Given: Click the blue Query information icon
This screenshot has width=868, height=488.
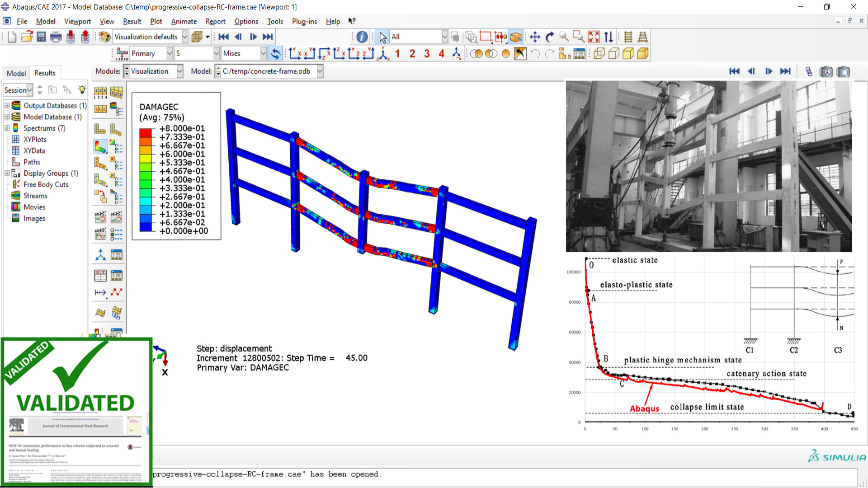Looking at the screenshot, I should pos(362,37).
